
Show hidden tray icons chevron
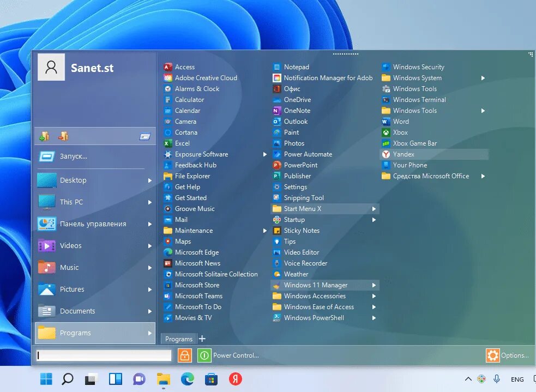[468, 379]
